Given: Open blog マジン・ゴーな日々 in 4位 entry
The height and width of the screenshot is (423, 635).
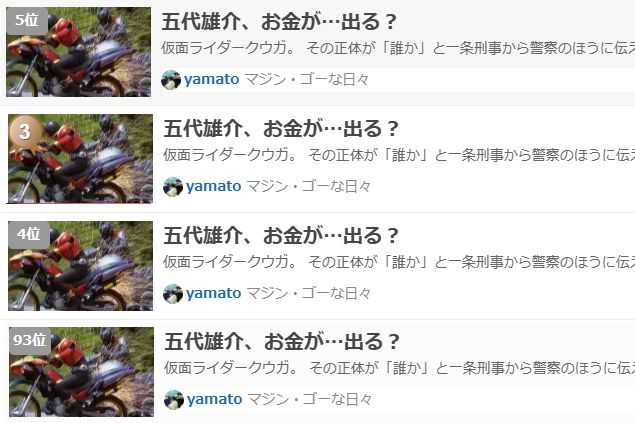Looking at the screenshot, I should 309,293.
